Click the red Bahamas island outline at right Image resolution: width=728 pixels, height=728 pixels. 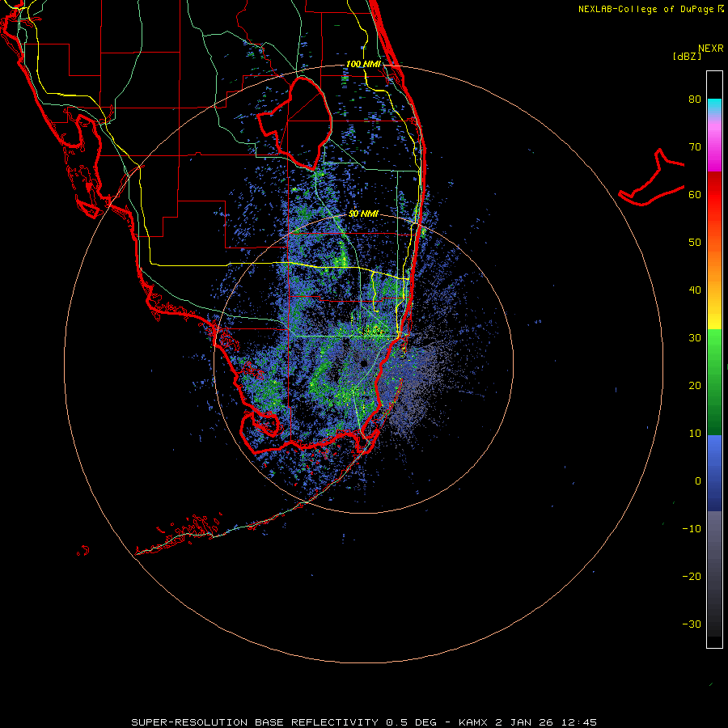[652, 178]
